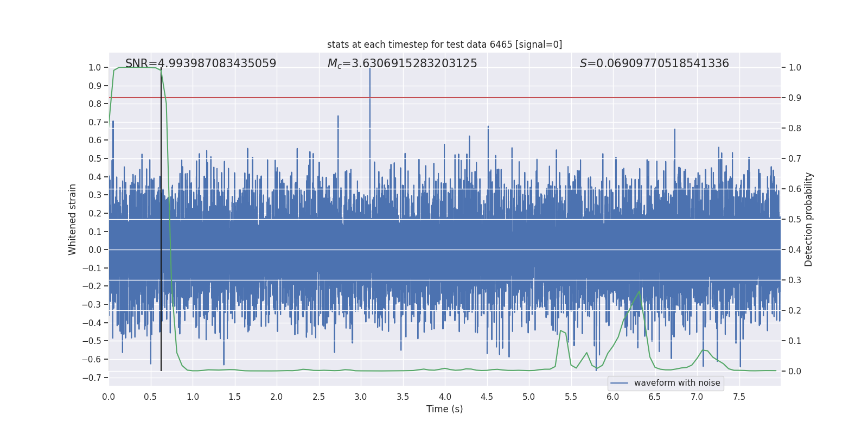Click the 7.0 tick on the Time axis

pos(697,397)
